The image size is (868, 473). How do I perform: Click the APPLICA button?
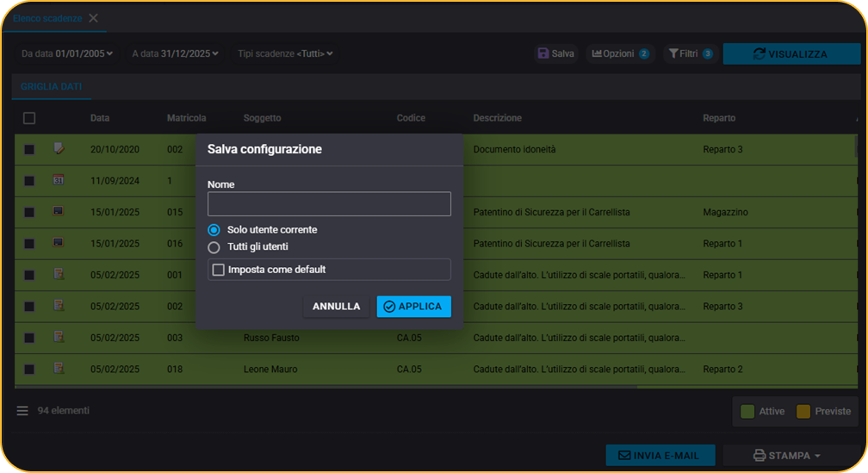[413, 307]
